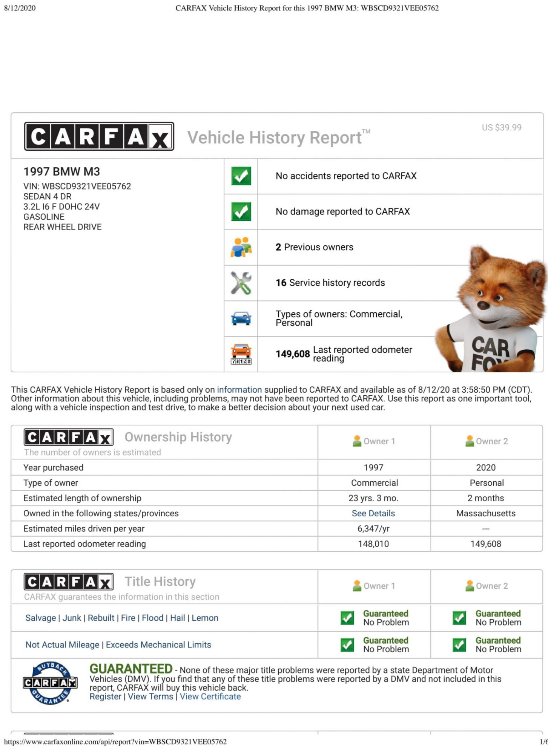Click the '2 months' ownership length cell
Viewport: 548px width, 756px height.
[486, 498]
